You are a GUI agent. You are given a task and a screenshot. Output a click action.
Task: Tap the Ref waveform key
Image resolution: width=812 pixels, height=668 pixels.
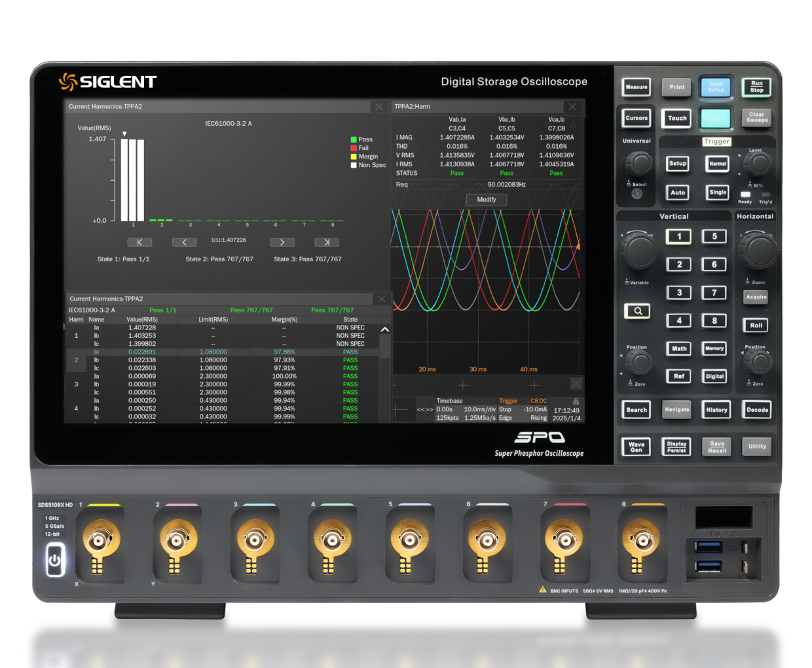(x=679, y=377)
